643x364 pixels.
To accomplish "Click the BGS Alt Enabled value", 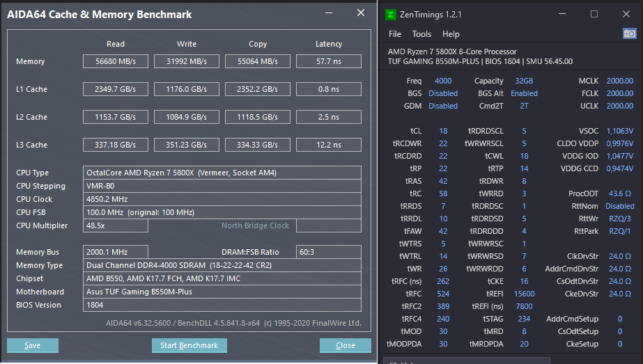I will [x=524, y=93].
